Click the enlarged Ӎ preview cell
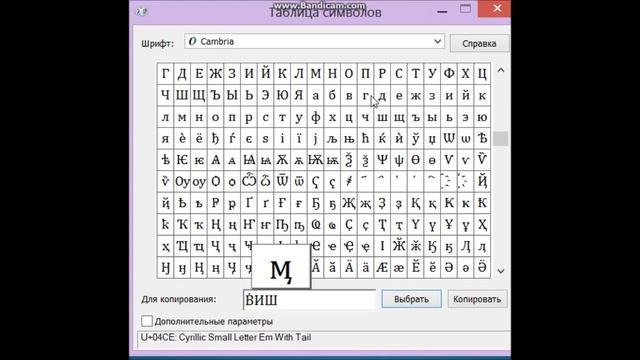 [x=281, y=267]
